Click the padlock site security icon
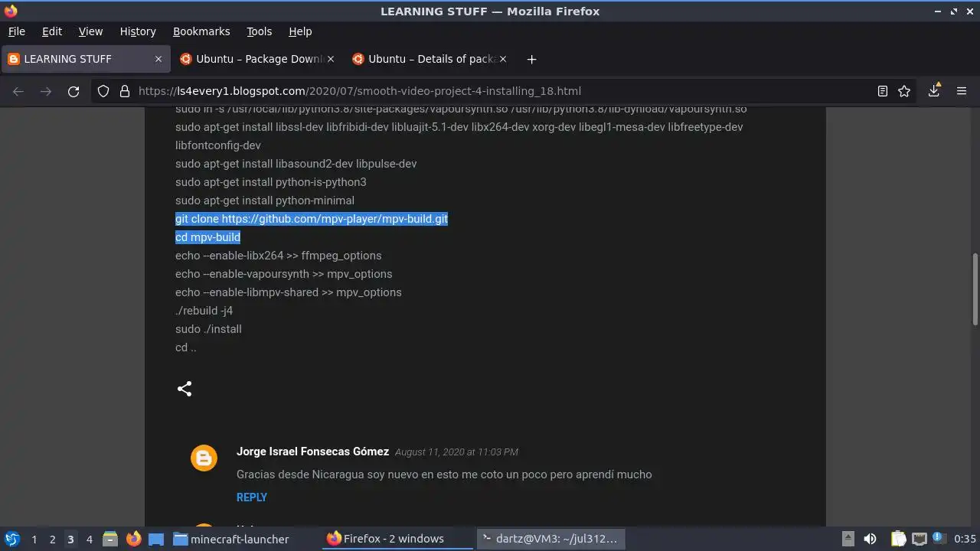This screenshot has height=551, width=980. coord(125,91)
